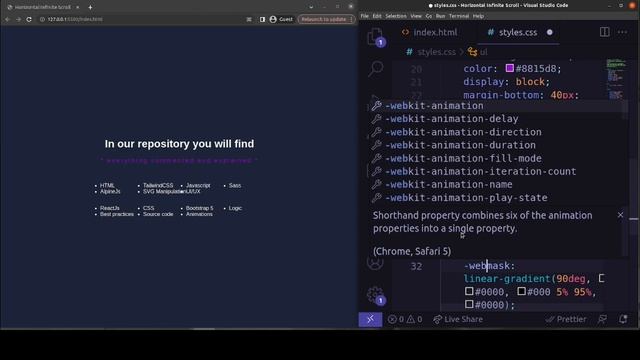View site information icon in address bar

click(x=42, y=19)
